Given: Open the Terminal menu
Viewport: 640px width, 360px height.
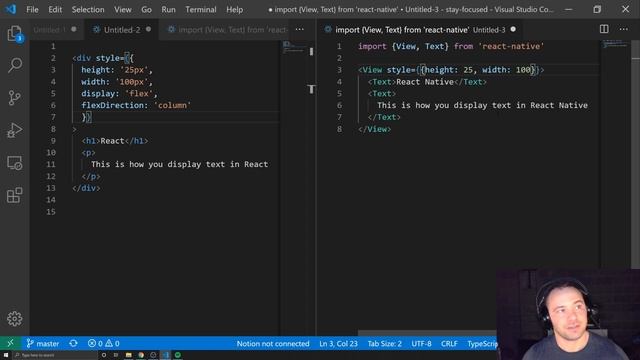Looking at the screenshot, I should pyautogui.click(x=201, y=9).
